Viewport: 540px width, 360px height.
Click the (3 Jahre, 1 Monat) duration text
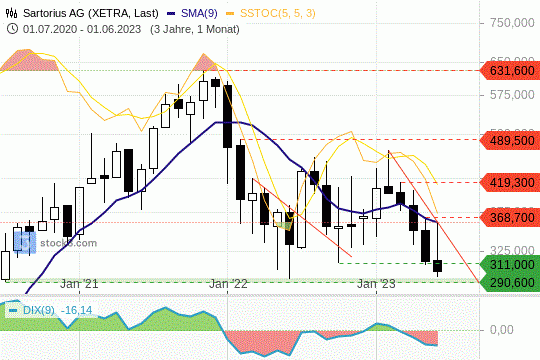click(195, 29)
